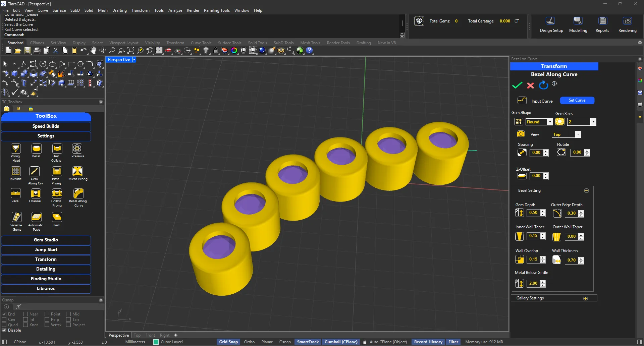Expand the Gallery Settings section
This screenshot has height=346, width=644.
pyautogui.click(x=585, y=298)
